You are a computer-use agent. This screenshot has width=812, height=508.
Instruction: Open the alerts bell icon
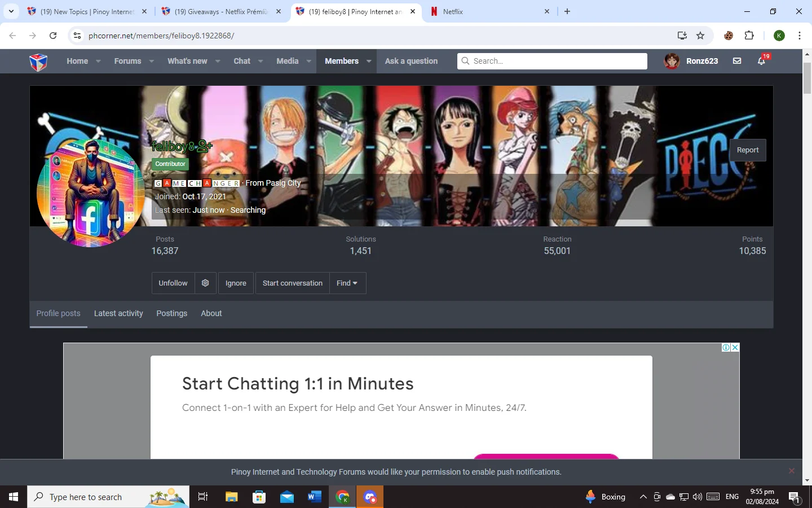pos(762,61)
